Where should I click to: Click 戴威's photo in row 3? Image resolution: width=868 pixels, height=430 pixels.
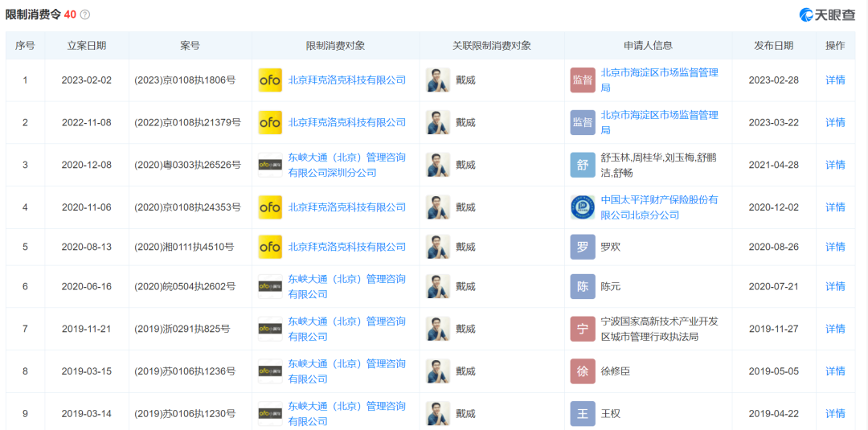[x=438, y=165]
